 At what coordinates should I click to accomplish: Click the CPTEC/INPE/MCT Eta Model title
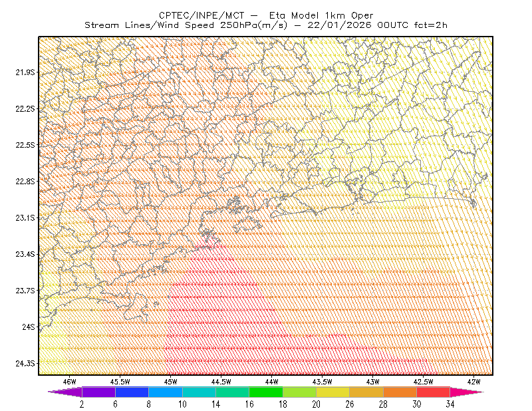[x=266, y=15]
